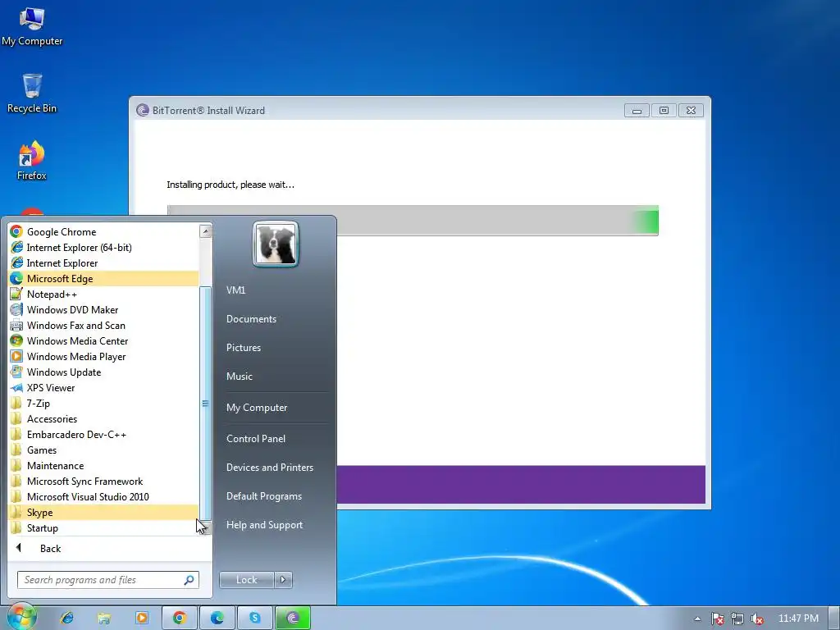The height and width of the screenshot is (630, 840).
Task: Expand the Microsoft Sync Framework folder
Action: coord(103,481)
